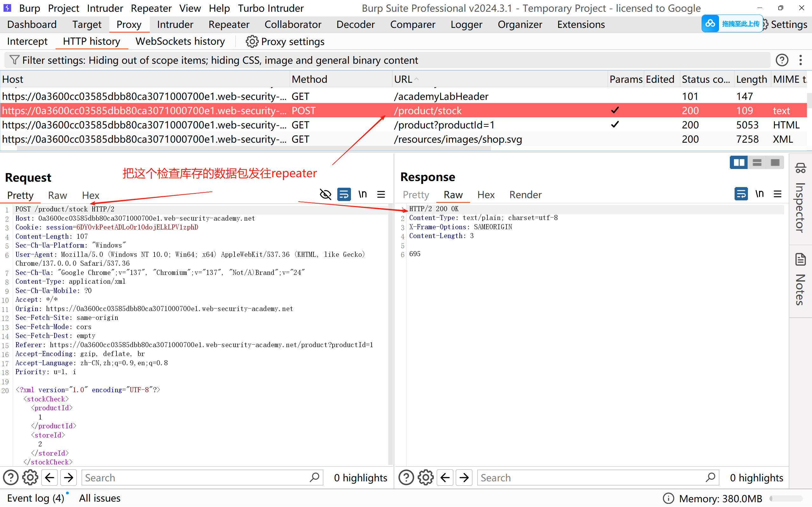The width and height of the screenshot is (812, 507).
Task: Open request pane settings gear icon
Action: (30, 478)
